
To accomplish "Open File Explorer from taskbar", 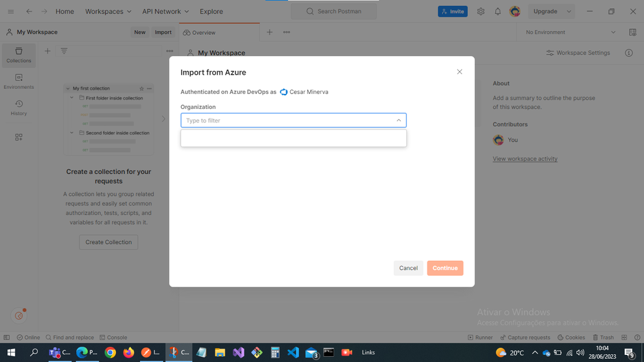I will pos(220,352).
